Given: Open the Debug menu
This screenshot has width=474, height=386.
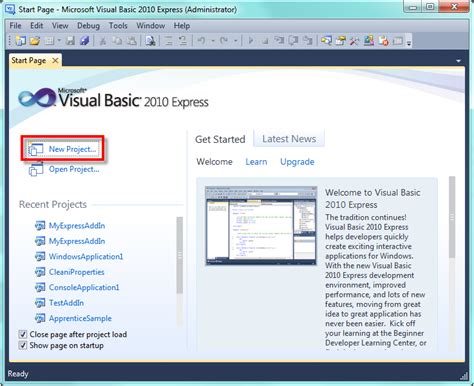Looking at the screenshot, I should [88, 26].
